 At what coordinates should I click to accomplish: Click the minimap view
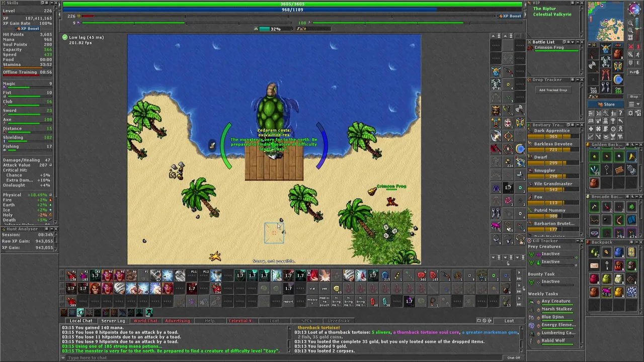606,21
